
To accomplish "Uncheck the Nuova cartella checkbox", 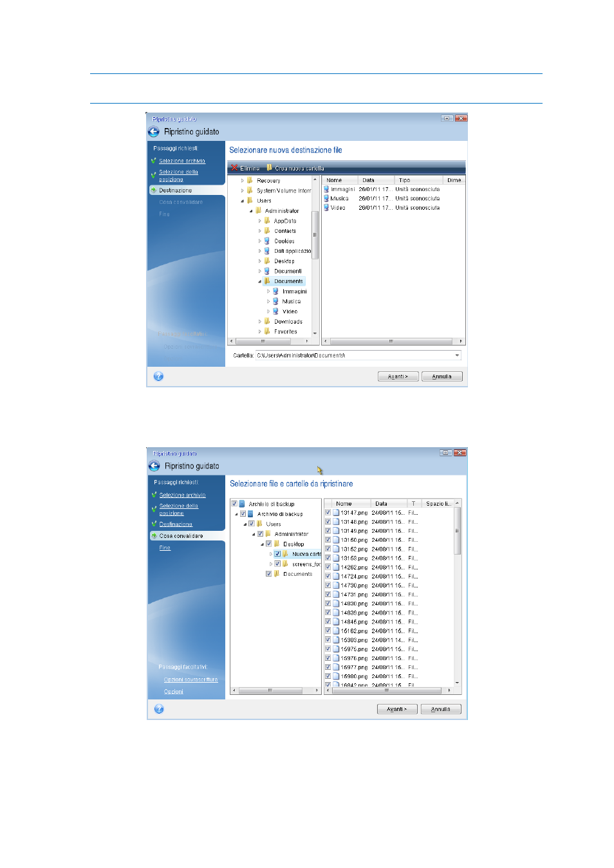I will point(277,553).
